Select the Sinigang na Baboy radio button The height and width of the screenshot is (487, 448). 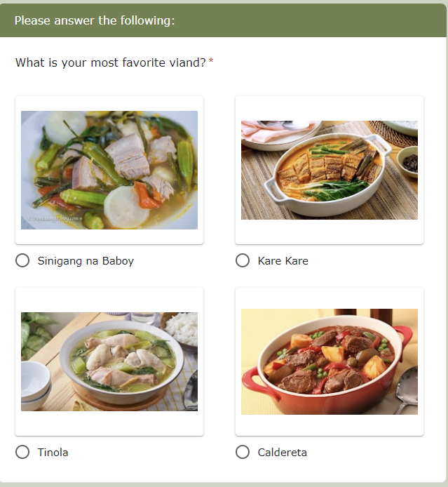(22, 261)
